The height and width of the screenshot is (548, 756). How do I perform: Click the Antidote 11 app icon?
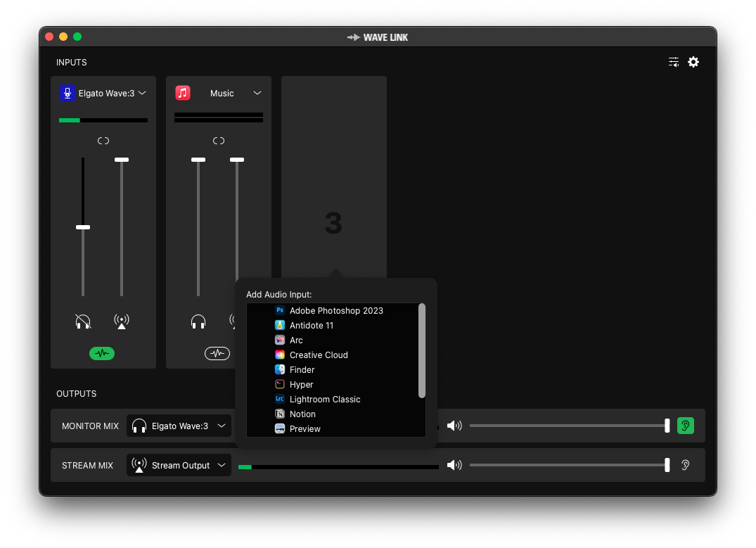[280, 325]
